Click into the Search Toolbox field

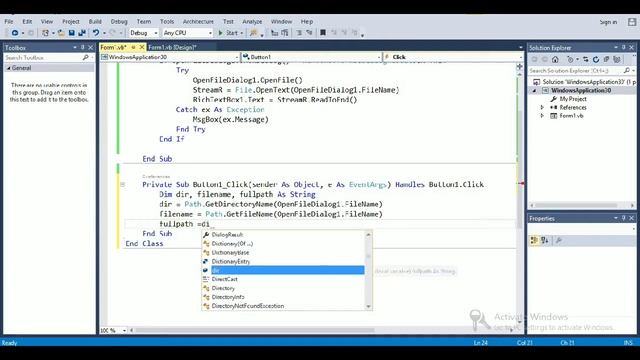pyautogui.click(x=43, y=58)
